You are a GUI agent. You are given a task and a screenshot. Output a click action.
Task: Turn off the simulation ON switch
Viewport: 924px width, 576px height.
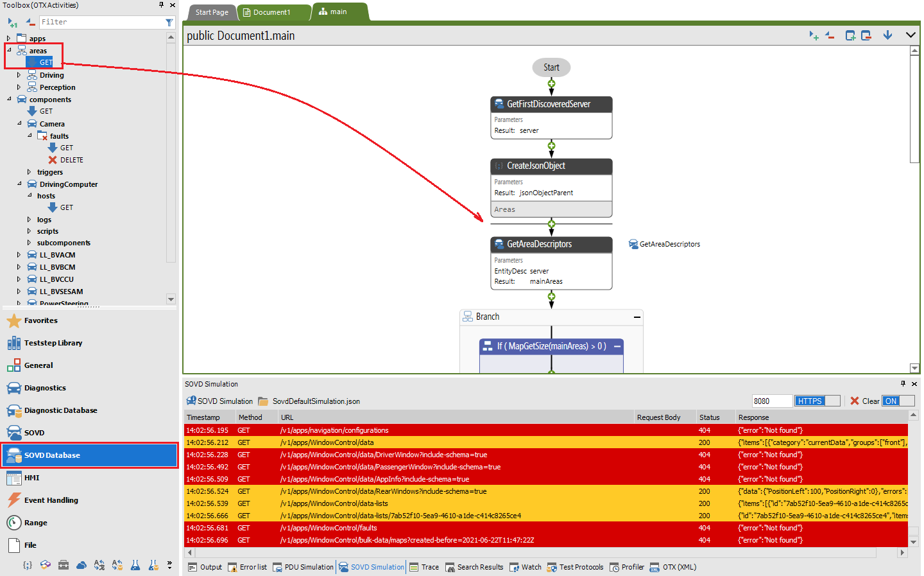coord(898,401)
